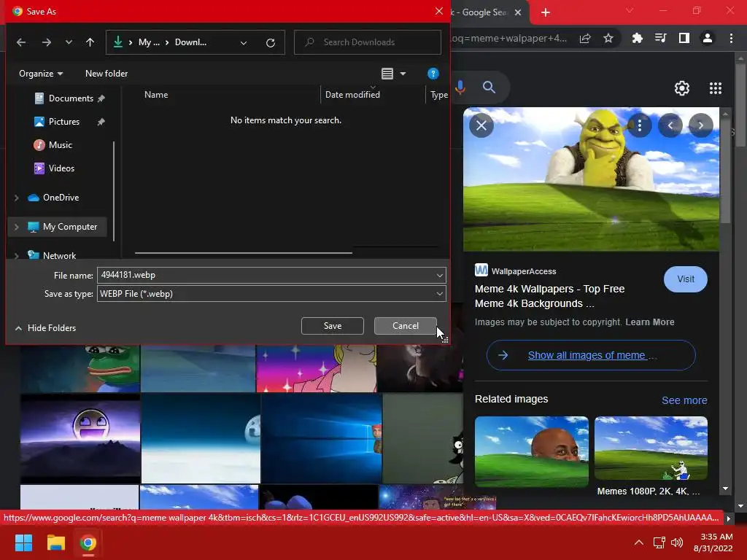747x560 pixels.
Task: Expand the Network tree node
Action: pos(17,256)
